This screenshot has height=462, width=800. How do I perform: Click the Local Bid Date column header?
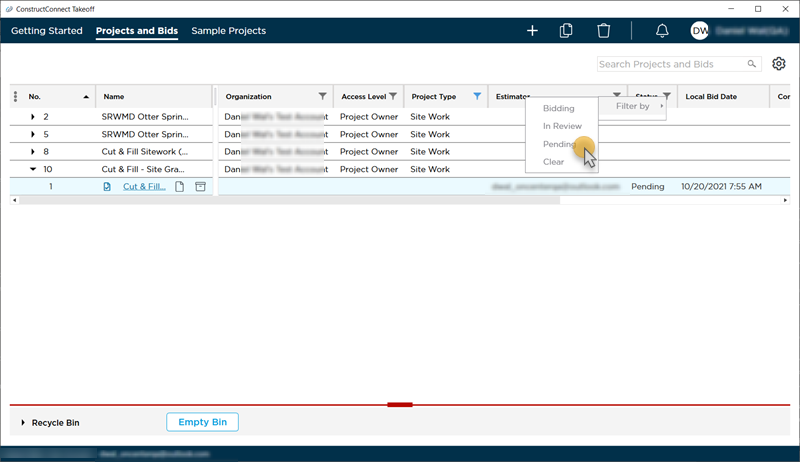point(723,96)
